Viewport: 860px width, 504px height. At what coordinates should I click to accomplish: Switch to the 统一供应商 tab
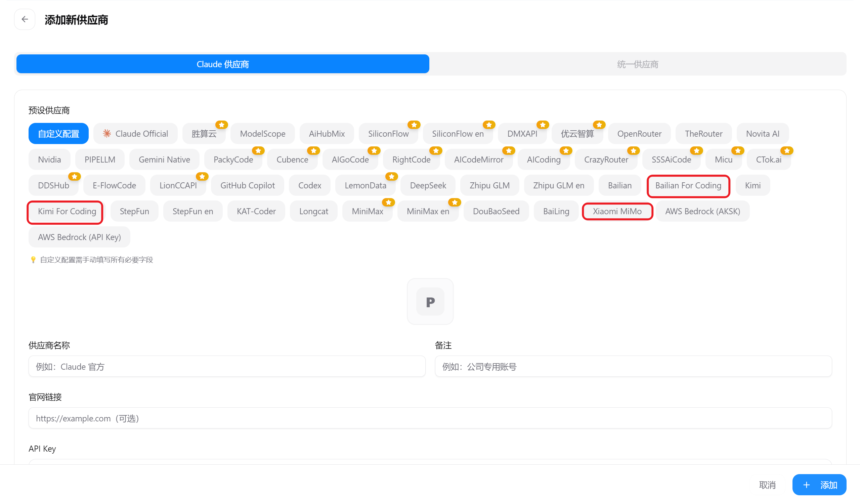coord(637,64)
